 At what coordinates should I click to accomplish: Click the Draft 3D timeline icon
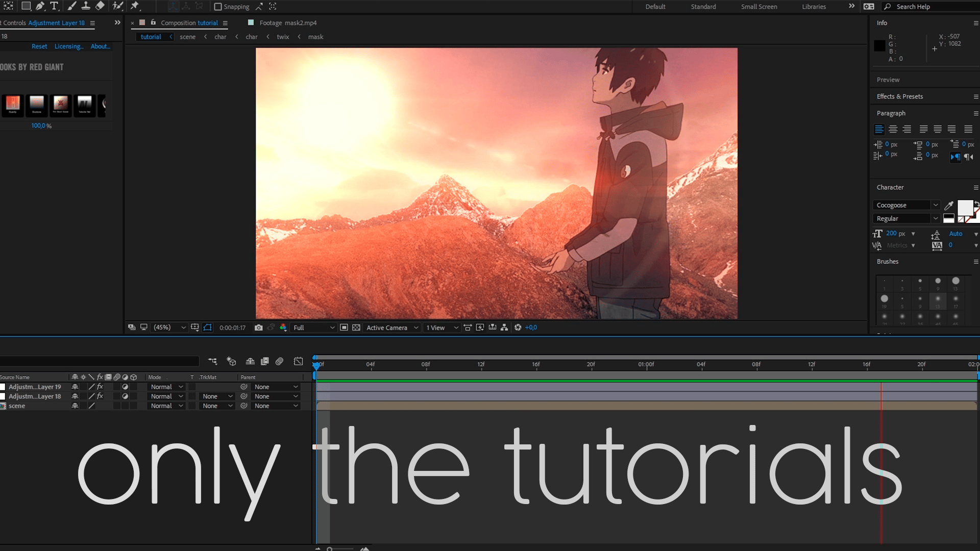pos(231,361)
